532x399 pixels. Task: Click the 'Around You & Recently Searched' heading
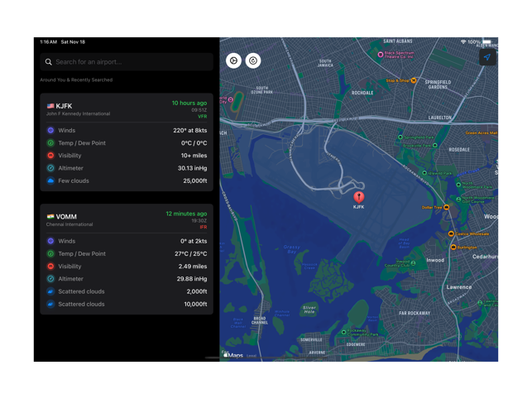tap(76, 79)
